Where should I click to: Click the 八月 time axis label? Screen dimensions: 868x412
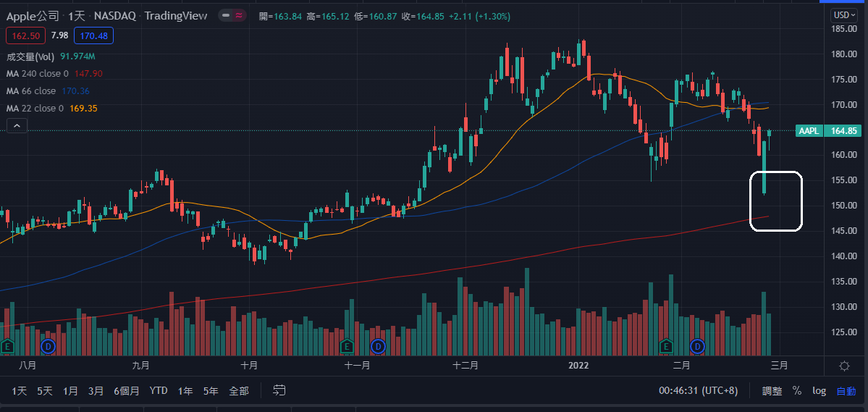(x=28, y=366)
